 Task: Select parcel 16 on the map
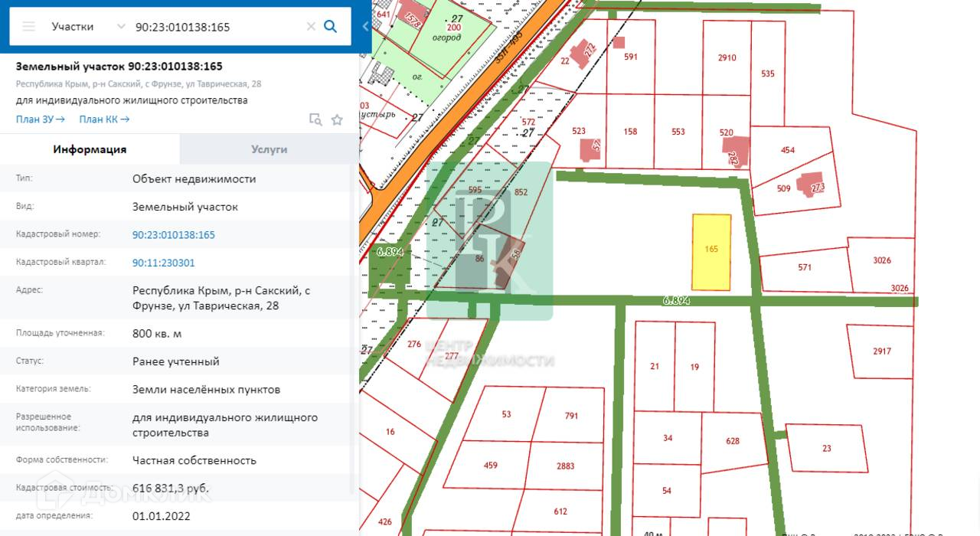pyautogui.click(x=390, y=432)
